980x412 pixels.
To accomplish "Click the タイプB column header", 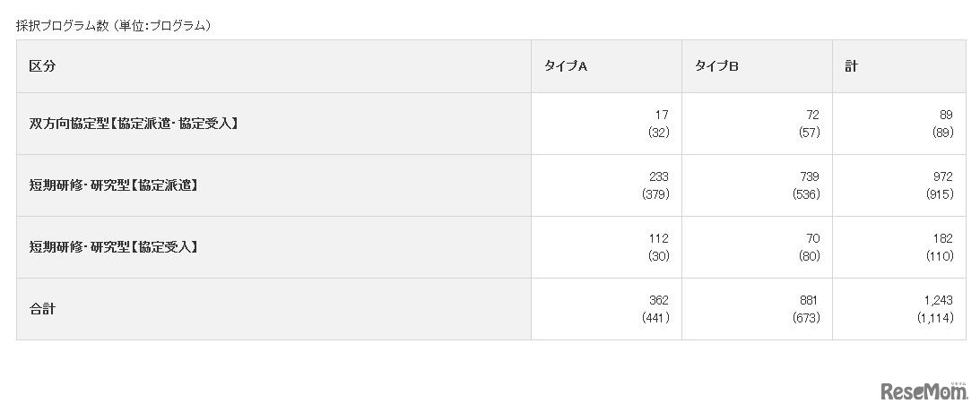I will 715,66.
